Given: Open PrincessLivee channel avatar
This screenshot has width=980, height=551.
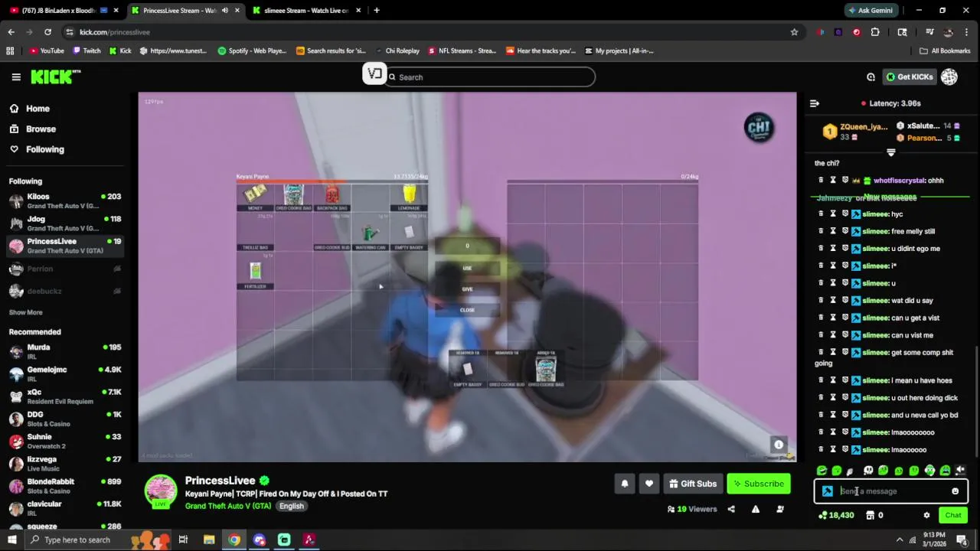Looking at the screenshot, I should click(161, 491).
